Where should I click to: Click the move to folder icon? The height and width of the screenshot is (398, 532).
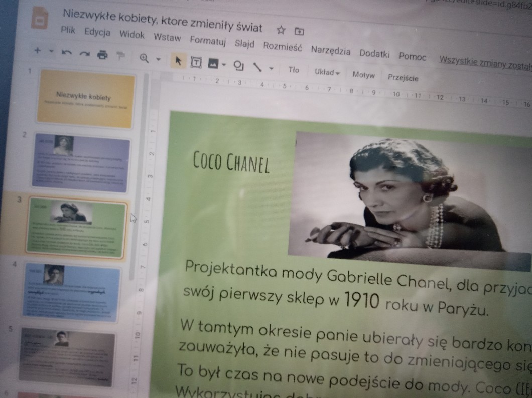(300, 31)
